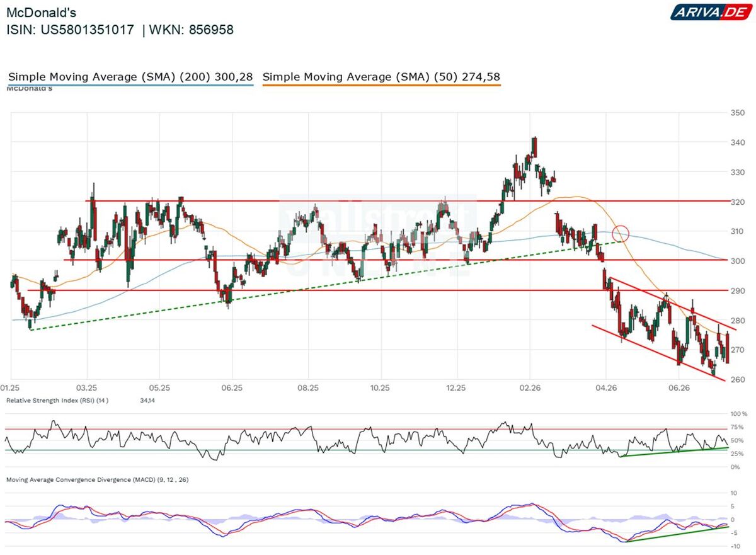The image size is (756, 555).
Task: Click the 290 price axis label
Action: [x=737, y=290]
